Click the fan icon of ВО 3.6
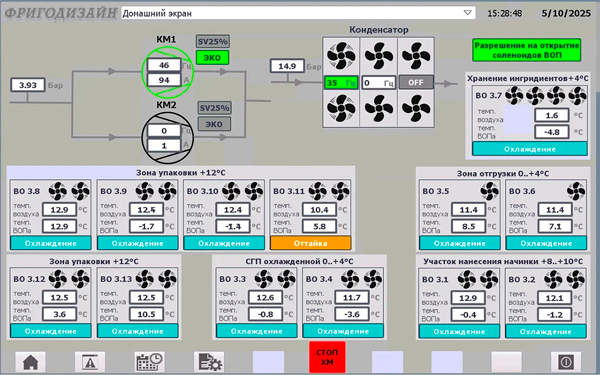Image resolution: width=600 pixels, height=375 pixels. (576, 191)
